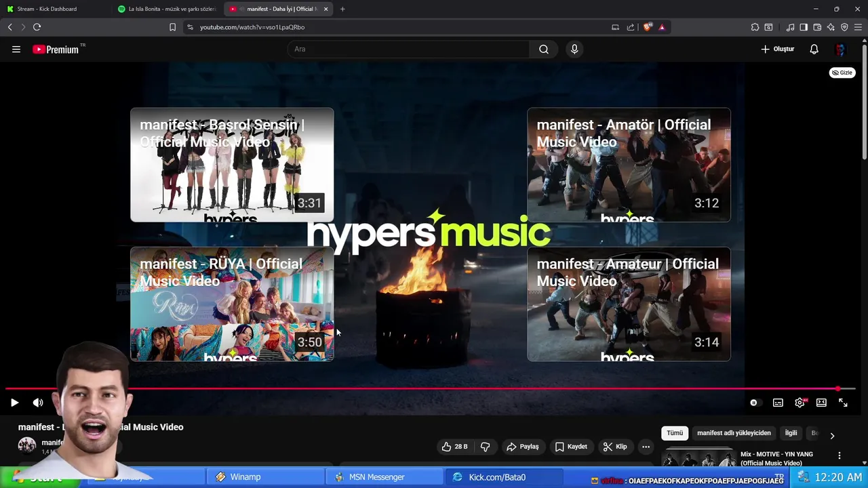Select the Tümü filter chip
868x488 pixels.
tap(675, 433)
